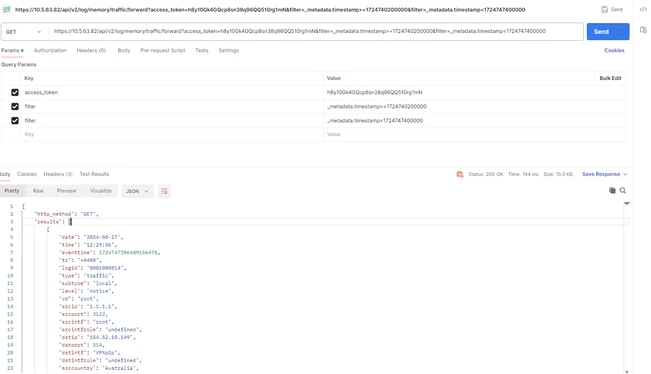651x374 pixels.
Task: Click the "eventtime" value in response
Action: pyautogui.click(x=128, y=252)
